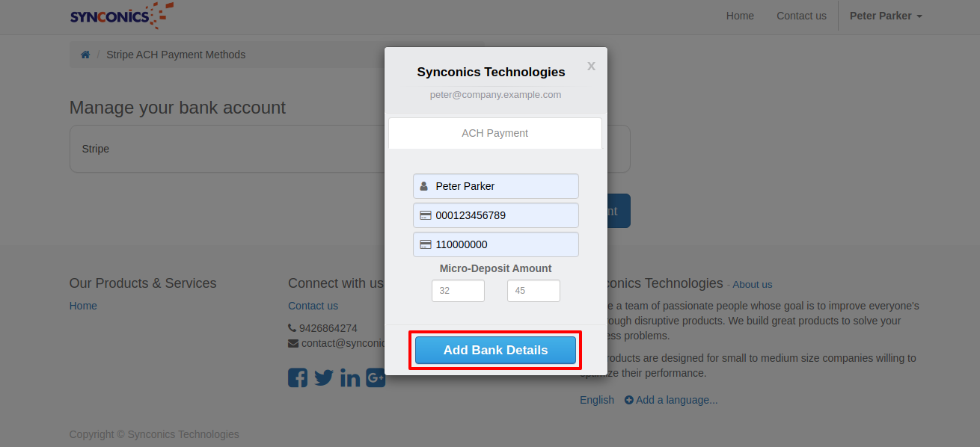Screen dimensions: 980x447
Task: Select the ACH Payment tab
Action: click(494, 133)
